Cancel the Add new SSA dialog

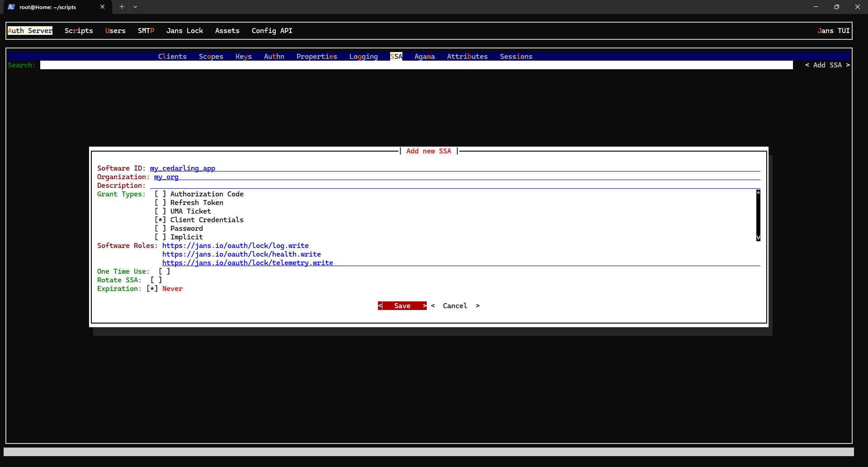[x=455, y=306]
